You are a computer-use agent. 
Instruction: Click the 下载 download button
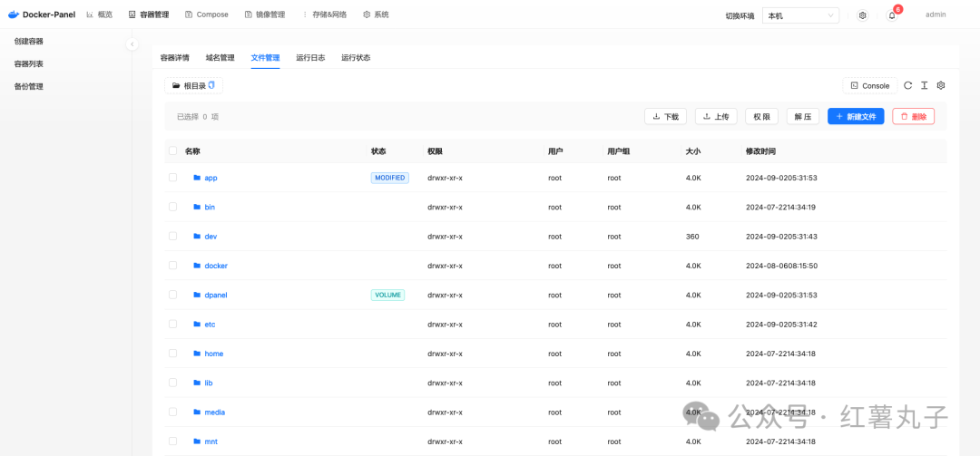click(x=666, y=116)
